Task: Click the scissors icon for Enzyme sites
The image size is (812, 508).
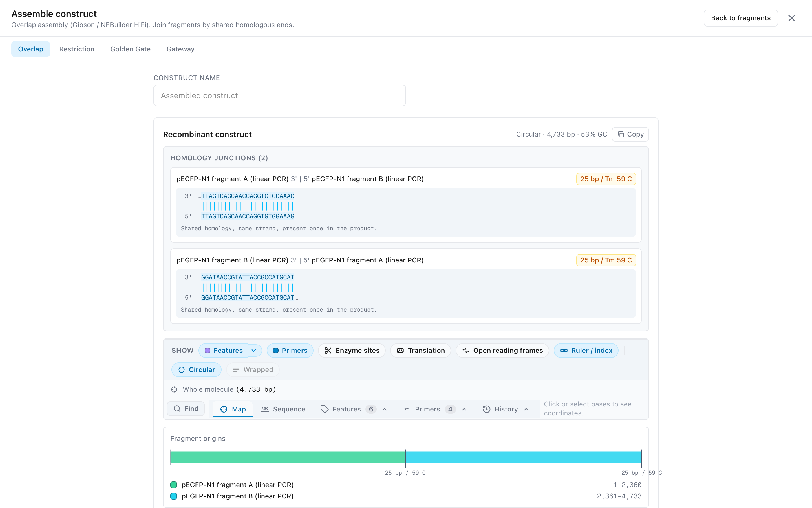Action: [328, 351]
